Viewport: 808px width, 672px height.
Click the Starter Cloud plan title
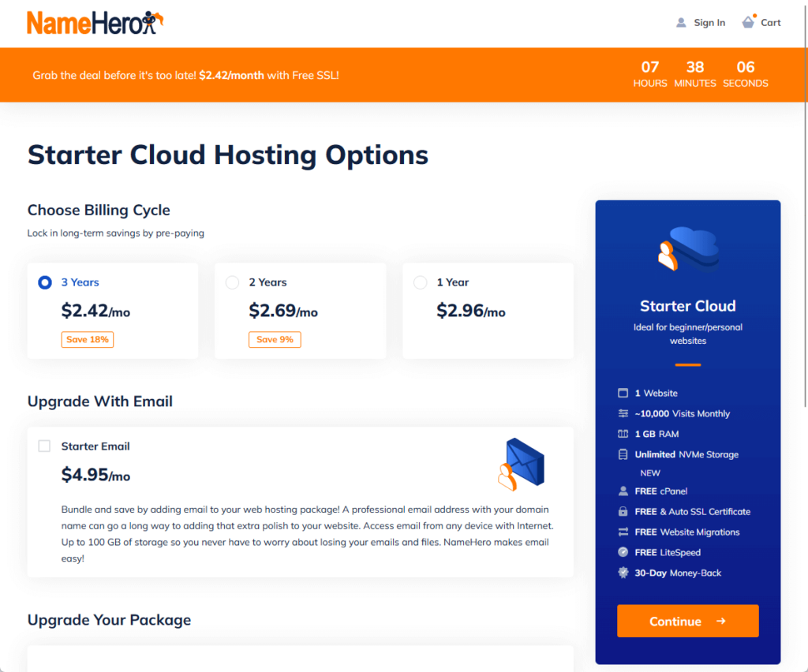click(x=688, y=306)
